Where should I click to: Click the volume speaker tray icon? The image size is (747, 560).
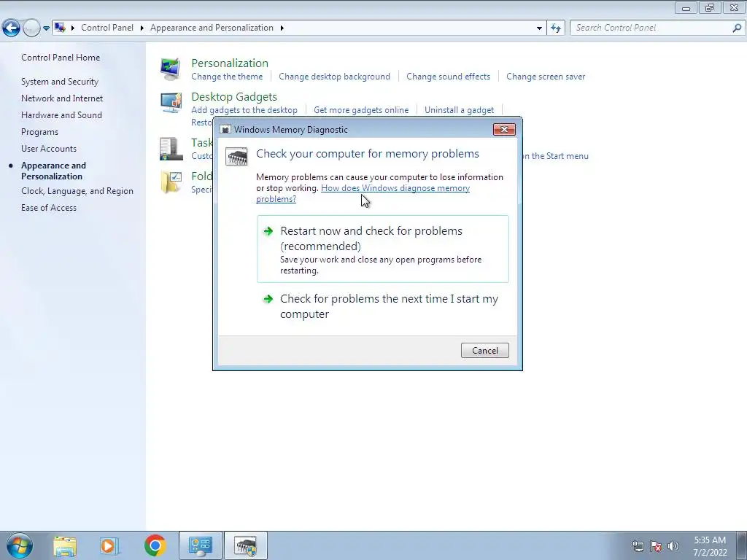pyautogui.click(x=673, y=546)
